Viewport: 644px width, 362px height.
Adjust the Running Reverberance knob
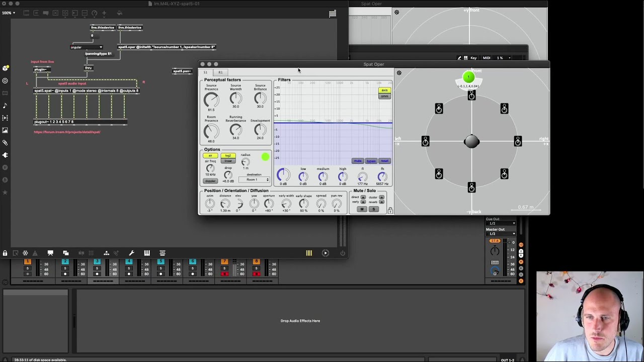pyautogui.click(x=235, y=130)
